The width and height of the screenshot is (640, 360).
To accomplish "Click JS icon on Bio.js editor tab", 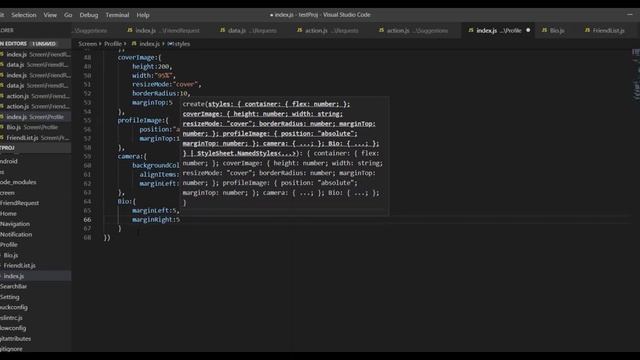I will click(544, 30).
